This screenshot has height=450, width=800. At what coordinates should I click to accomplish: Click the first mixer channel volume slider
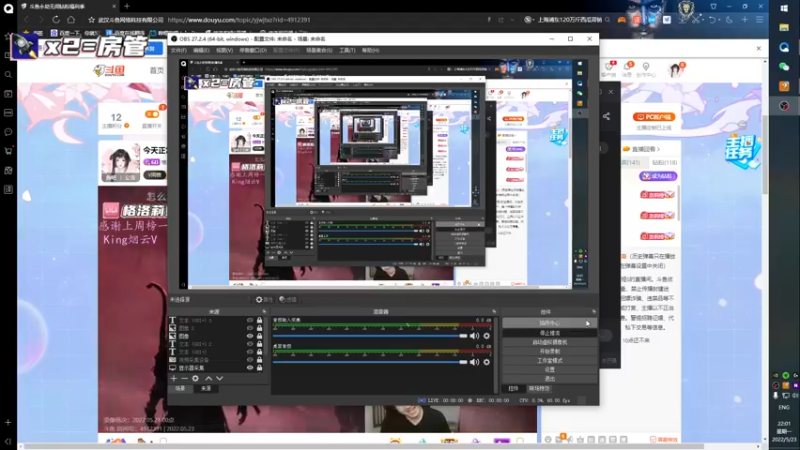tap(370, 336)
